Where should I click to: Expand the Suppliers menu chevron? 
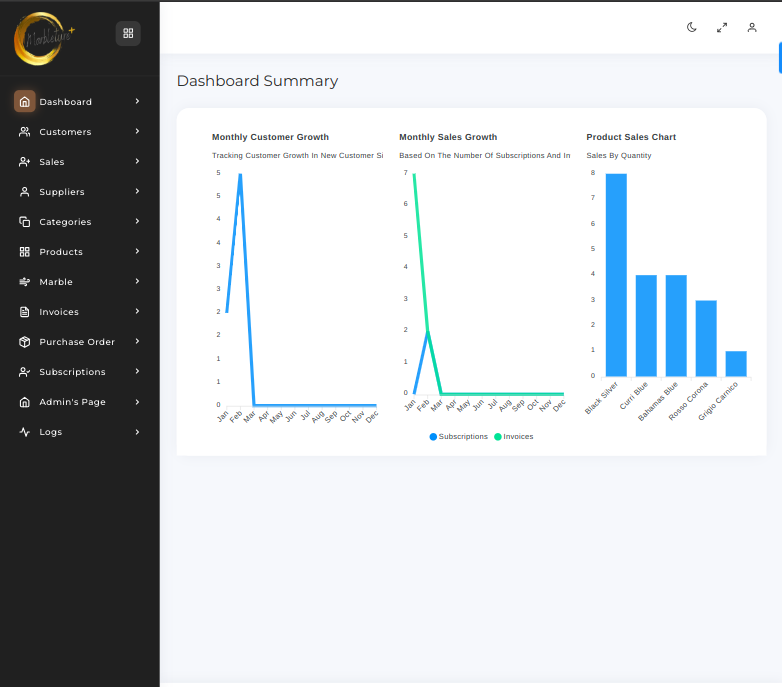[x=137, y=191]
